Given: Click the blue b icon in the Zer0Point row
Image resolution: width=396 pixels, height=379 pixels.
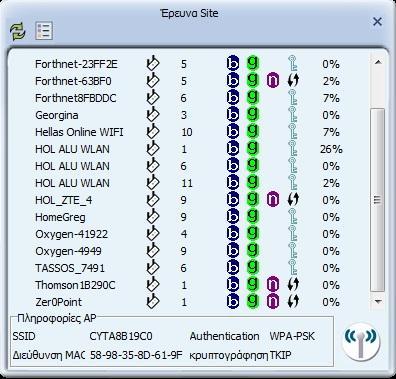Looking at the screenshot, I should [x=233, y=302].
